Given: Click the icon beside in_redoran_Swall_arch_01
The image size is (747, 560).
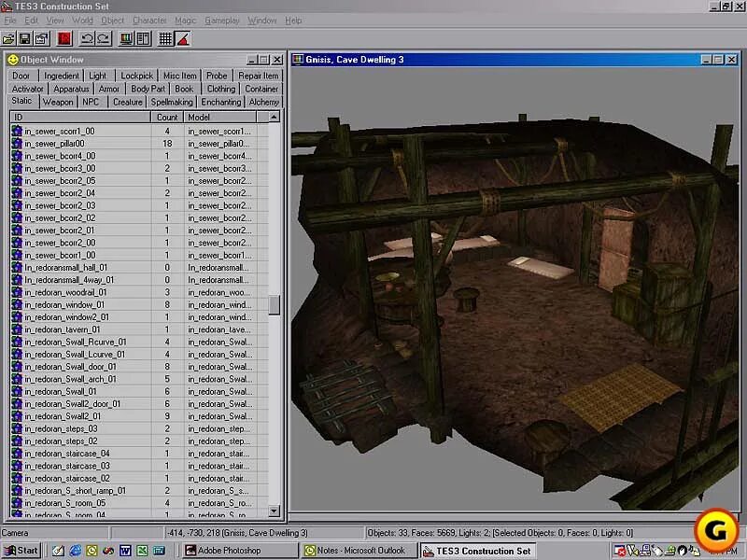Looking at the screenshot, I should pyautogui.click(x=17, y=379).
